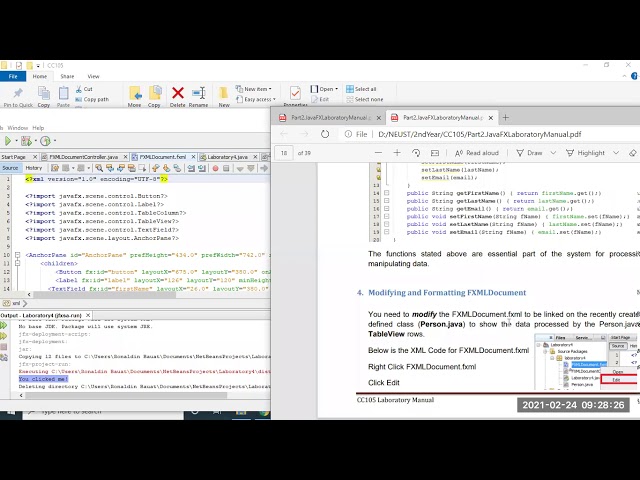640x480 pixels.
Task: Collapse the AnchorPane code fold on line 10
Action: tap(18, 255)
